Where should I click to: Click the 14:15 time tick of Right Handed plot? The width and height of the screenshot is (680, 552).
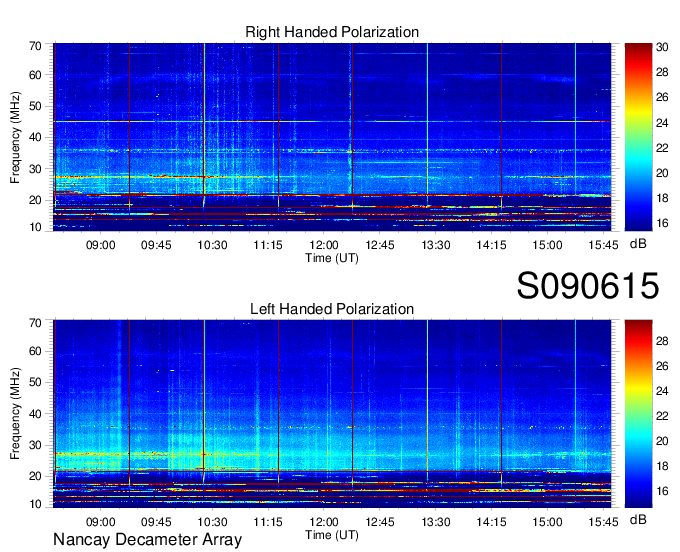pos(491,245)
